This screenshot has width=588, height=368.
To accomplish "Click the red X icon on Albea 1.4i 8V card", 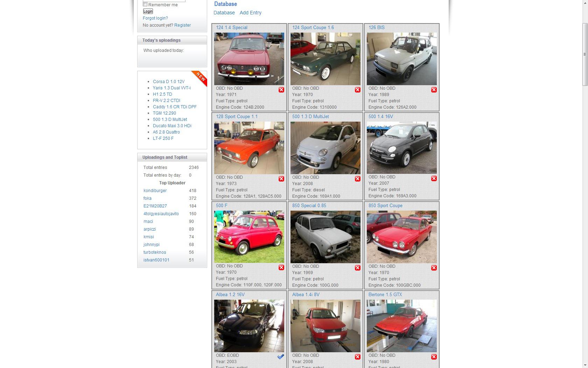I will pos(358,357).
